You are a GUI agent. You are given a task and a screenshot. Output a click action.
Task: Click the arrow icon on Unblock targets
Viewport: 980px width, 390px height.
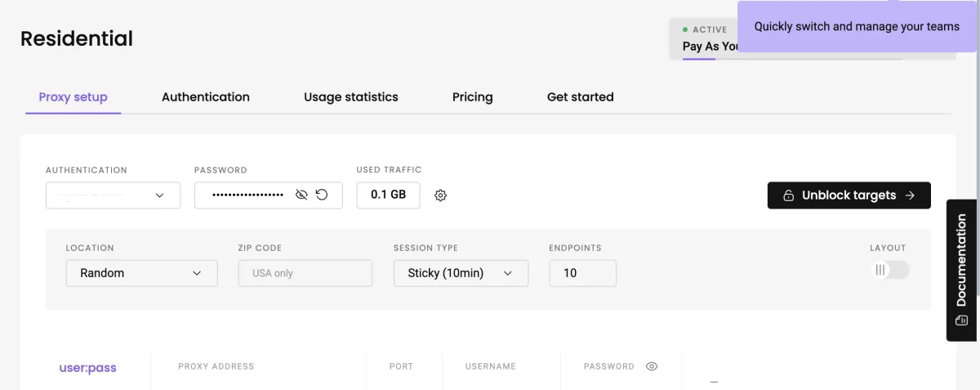click(x=910, y=195)
